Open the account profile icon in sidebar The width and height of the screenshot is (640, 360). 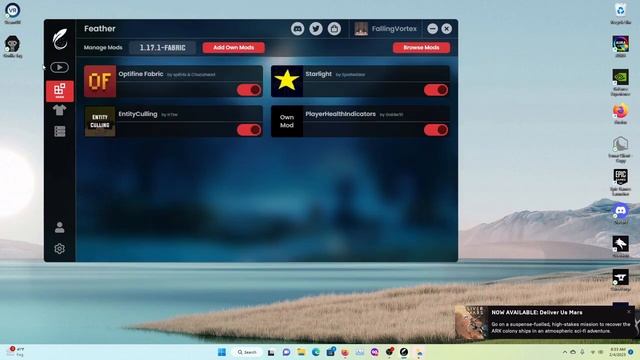click(60, 227)
